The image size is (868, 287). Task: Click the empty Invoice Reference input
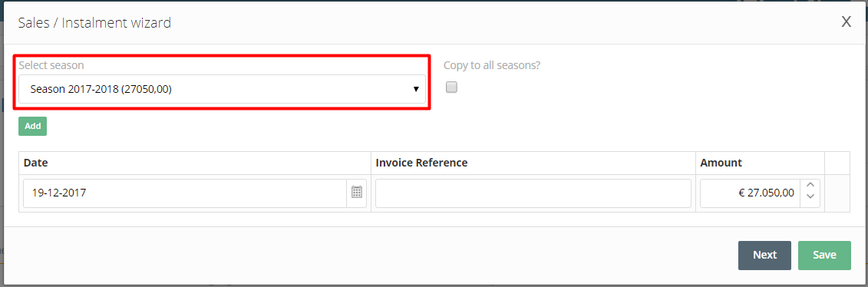(533, 193)
